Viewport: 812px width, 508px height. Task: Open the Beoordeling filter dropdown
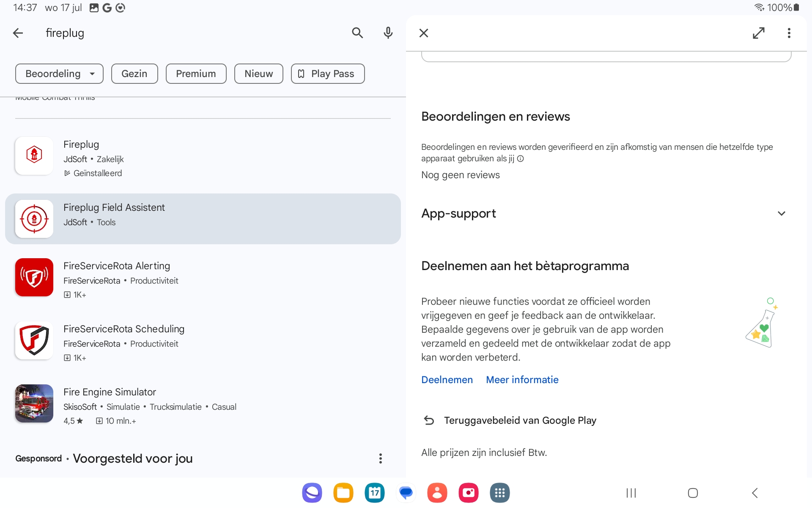tap(59, 74)
